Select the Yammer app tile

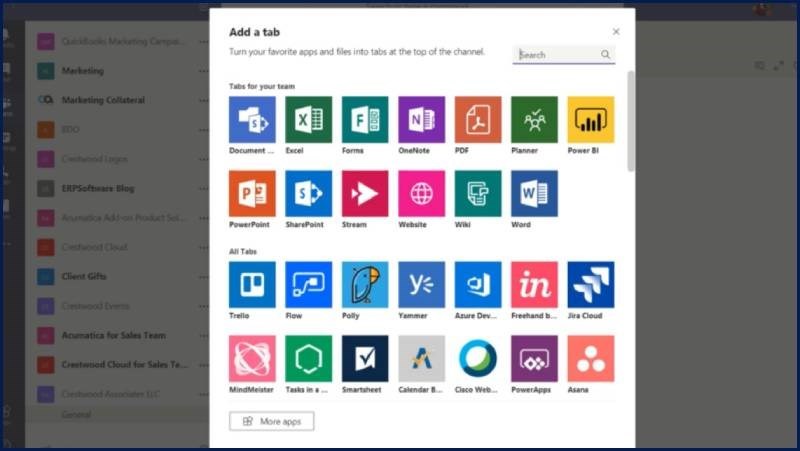pyautogui.click(x=421, y=285)
